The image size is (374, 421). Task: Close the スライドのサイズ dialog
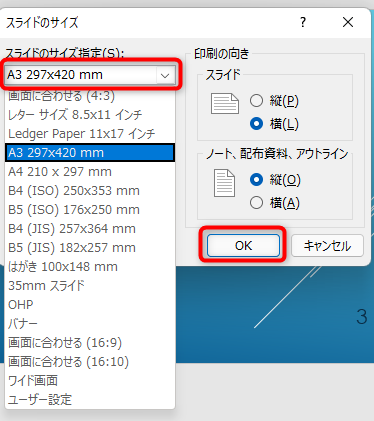coord(348,22)
